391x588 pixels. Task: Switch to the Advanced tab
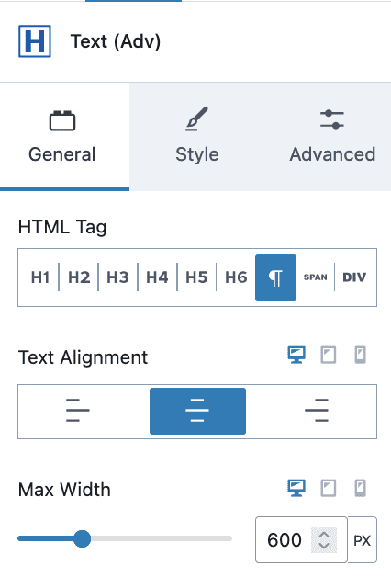pyautogui.click(x=332, y=137)
